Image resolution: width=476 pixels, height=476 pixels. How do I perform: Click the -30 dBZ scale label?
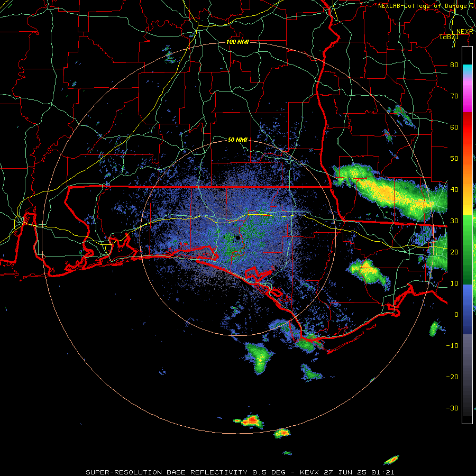[x=452, y=408]
